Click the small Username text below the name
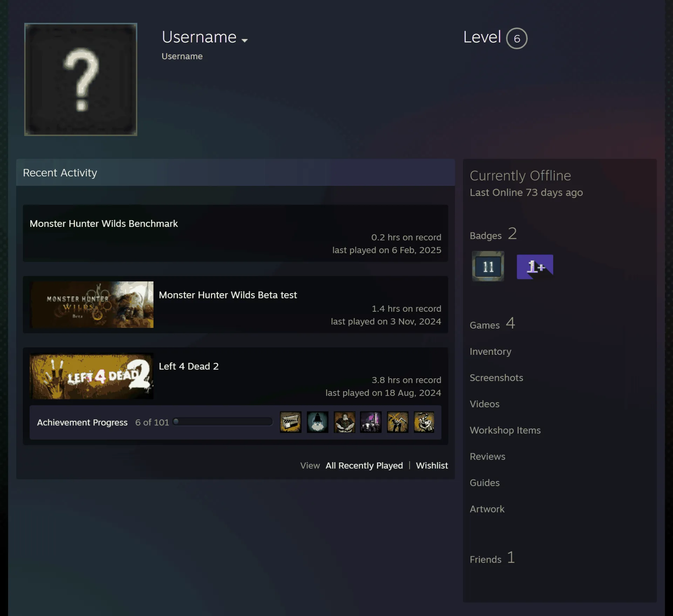Screen dimensions: 673x616 [182, 56]
